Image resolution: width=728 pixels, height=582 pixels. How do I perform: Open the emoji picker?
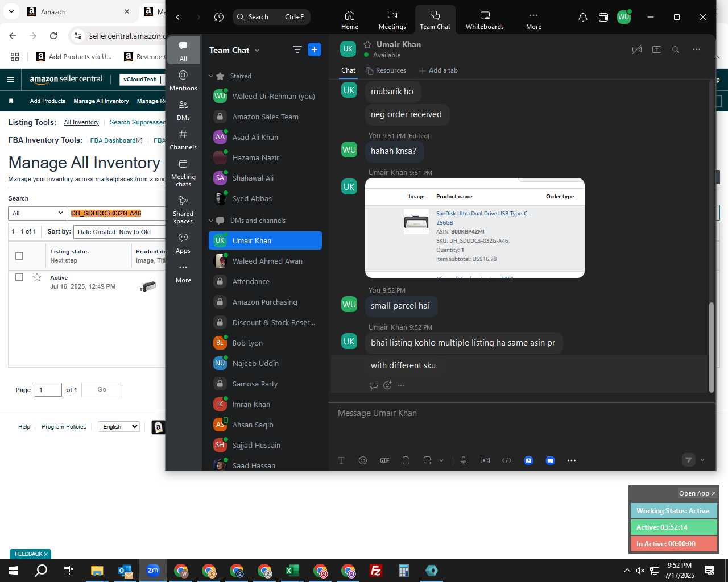pos(363,460)
